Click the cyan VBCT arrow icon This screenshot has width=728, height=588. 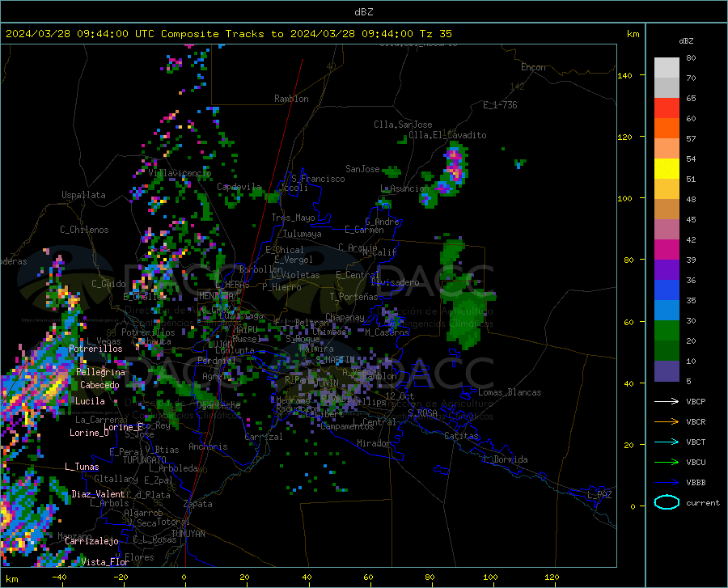pyautogui.click(x=667, y=442)
